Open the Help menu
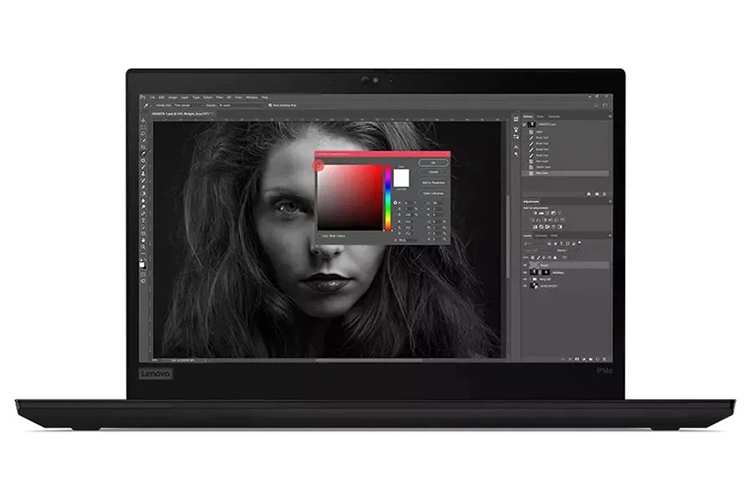 (x=265, y=98)
